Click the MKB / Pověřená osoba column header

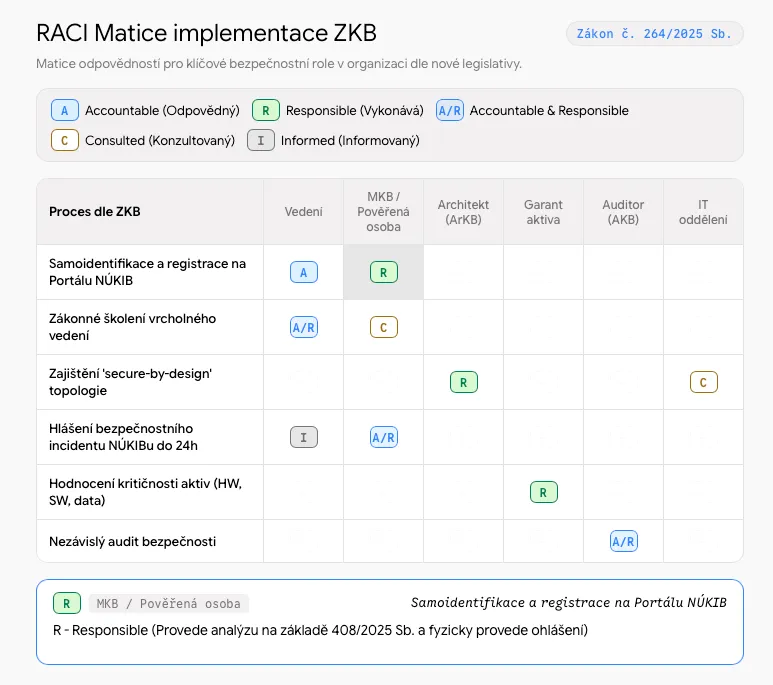pyautogui.click(x=383, y=212)
